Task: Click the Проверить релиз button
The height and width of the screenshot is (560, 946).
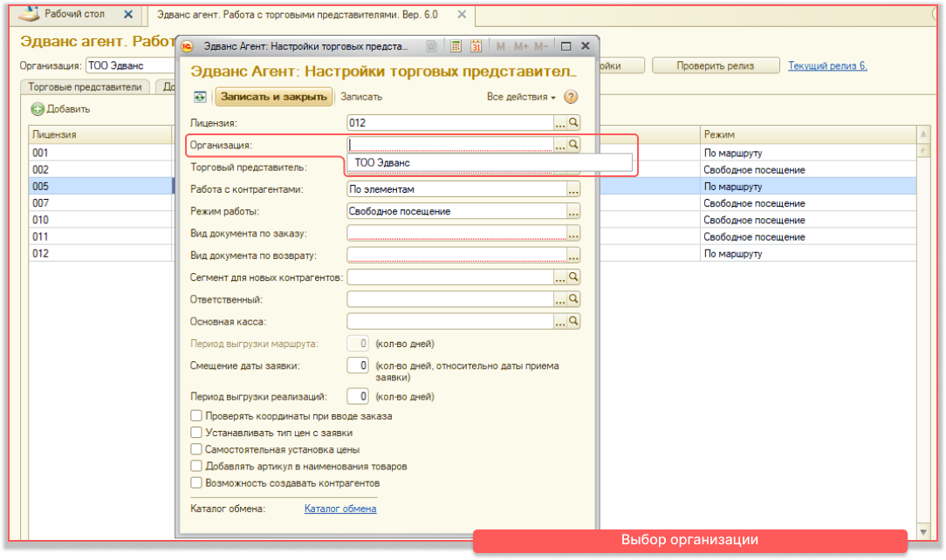Action: pyautogui.click(x=716, y=65)
